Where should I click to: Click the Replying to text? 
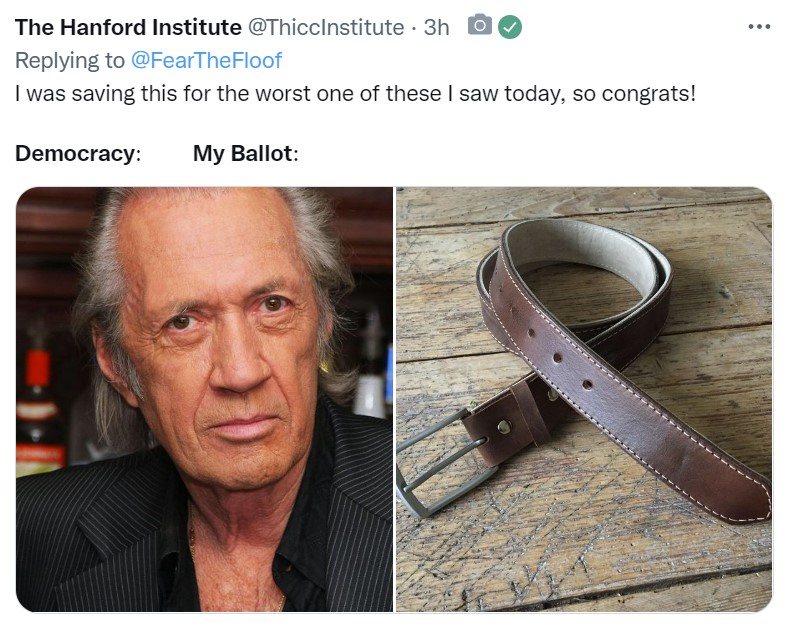(70, 60)
